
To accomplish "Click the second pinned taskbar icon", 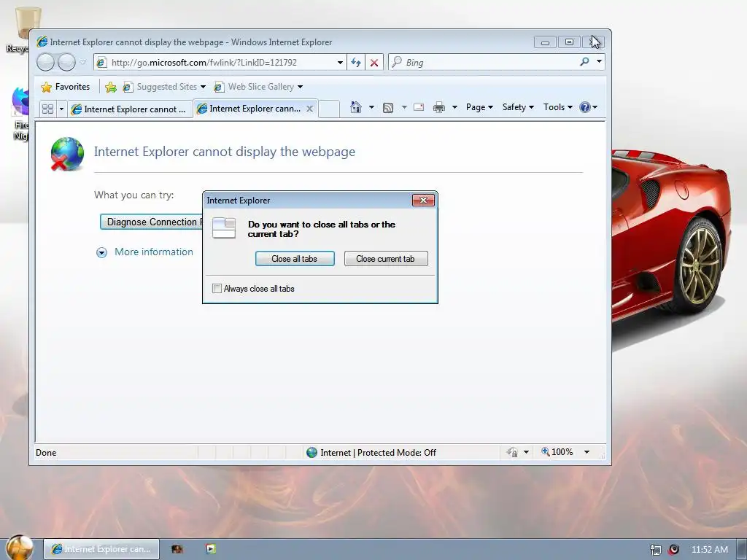I will tap(177, 549).
